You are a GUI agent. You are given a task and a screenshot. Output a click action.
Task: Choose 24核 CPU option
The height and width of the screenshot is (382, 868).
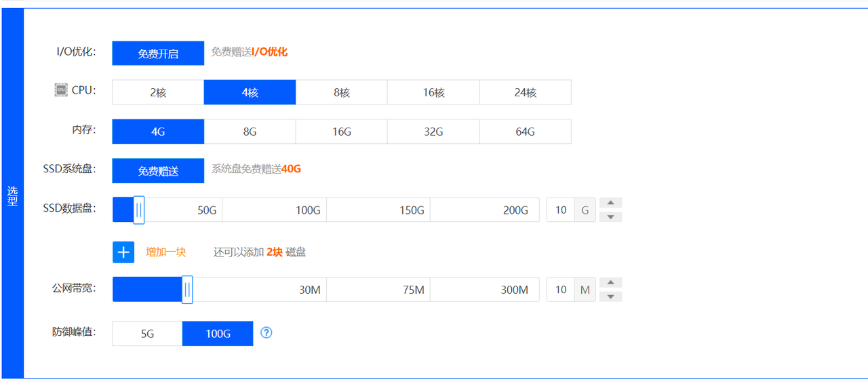(525, 92)
